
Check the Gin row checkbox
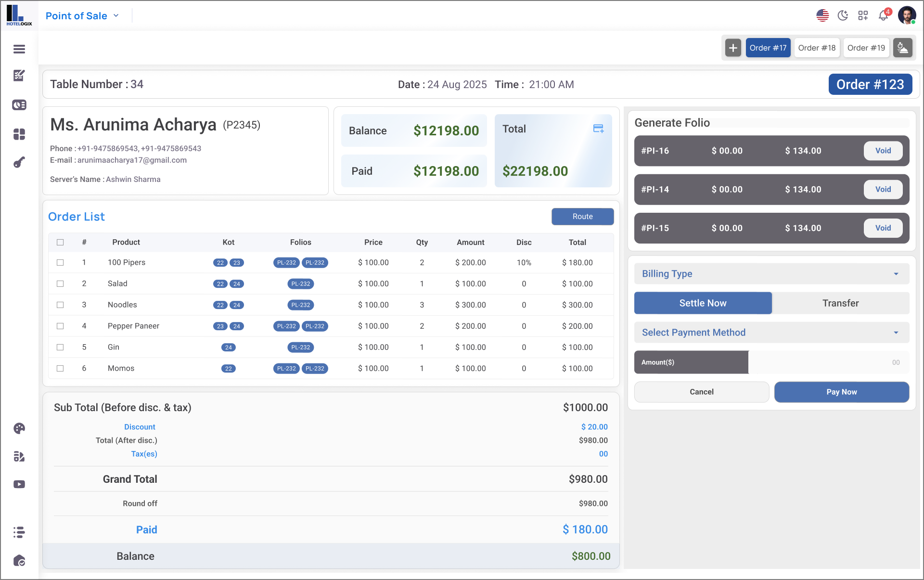60,347
